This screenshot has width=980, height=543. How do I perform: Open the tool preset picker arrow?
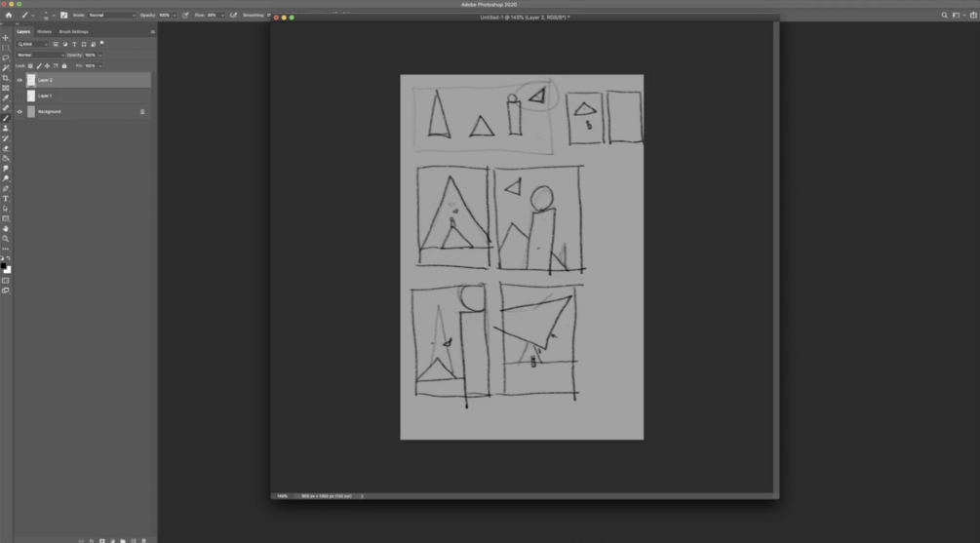pos(33,15)
